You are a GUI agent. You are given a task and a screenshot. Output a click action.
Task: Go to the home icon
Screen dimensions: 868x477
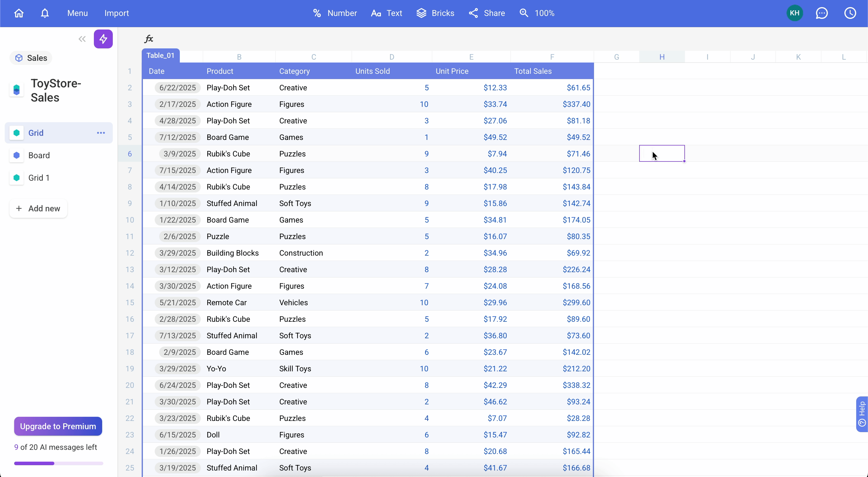point(19,13)
